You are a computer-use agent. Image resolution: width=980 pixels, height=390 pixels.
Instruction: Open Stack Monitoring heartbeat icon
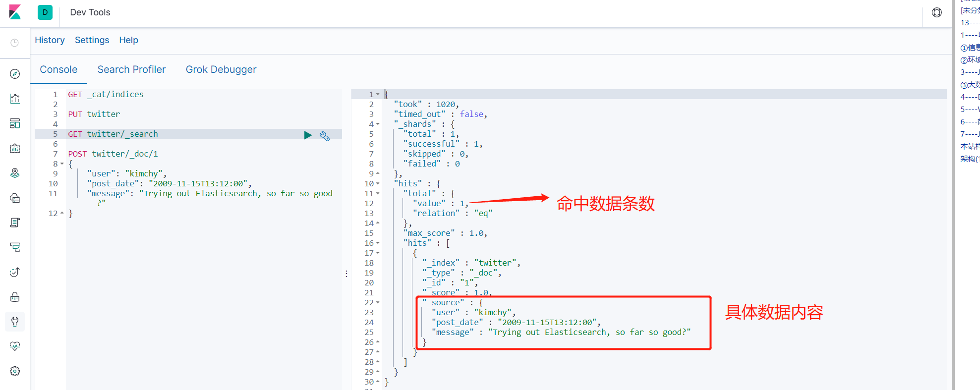(x=15, y=346)
